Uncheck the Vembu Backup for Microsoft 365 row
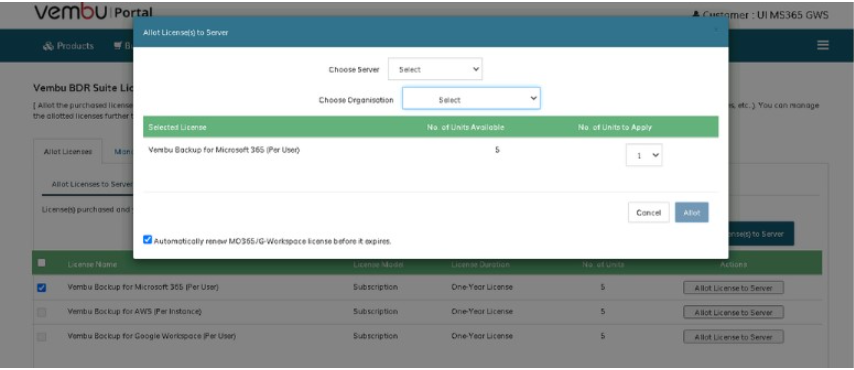 point(41,288)
